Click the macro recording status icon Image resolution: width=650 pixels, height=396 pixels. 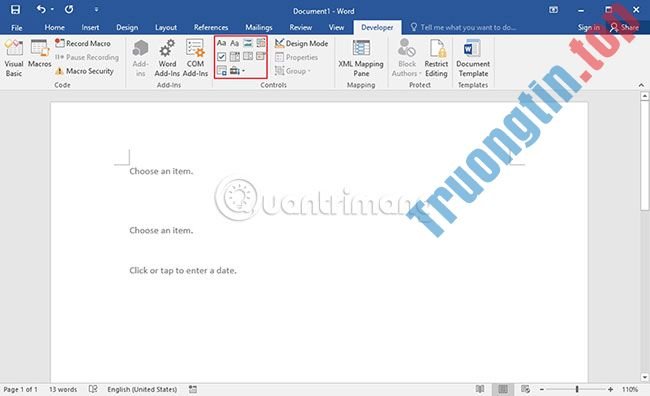click(193, 389)
